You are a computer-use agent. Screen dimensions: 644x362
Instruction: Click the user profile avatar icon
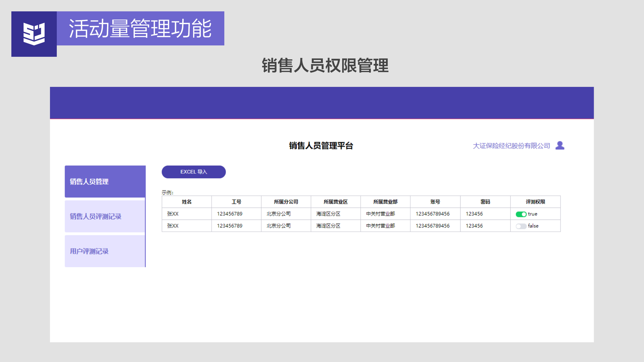click(x=560, y=145)
